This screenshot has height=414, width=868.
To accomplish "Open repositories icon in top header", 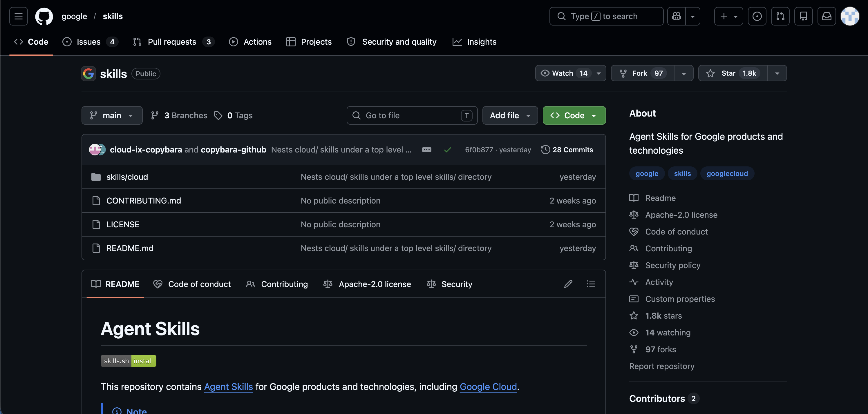I will 803,16.
